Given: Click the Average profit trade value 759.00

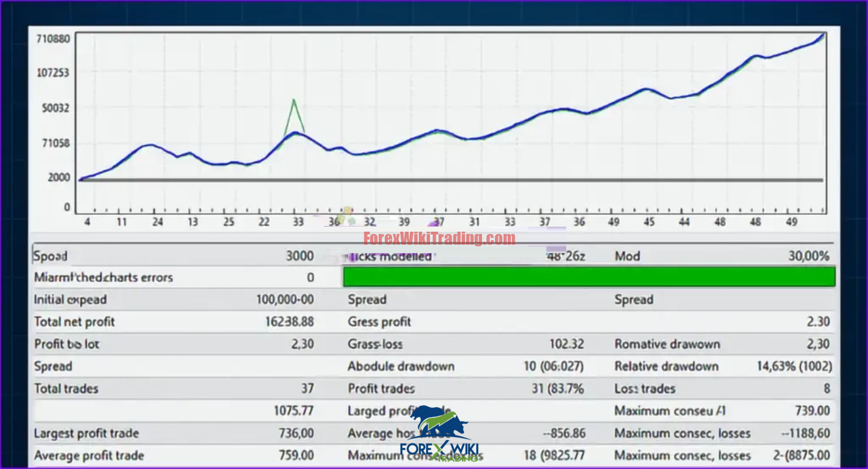Looking at the screenshot, I should pyautogui.click(x=296, y=455).
